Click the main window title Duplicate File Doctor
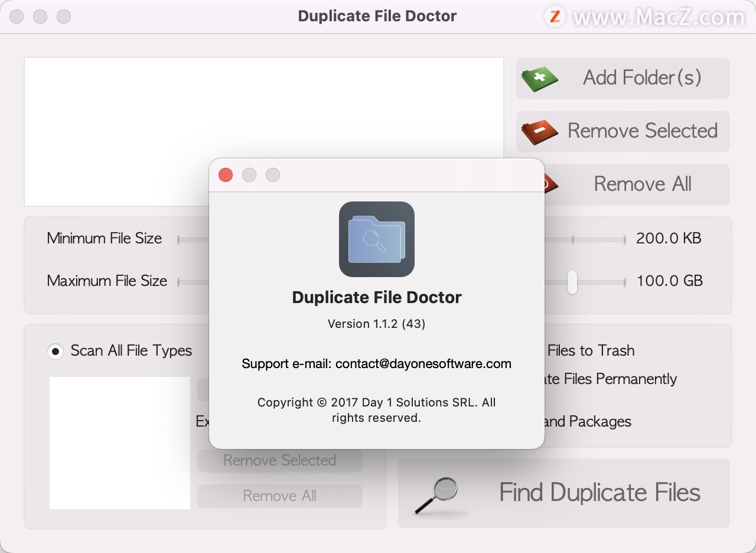The image size is (756, 553). pyautogui.click(x=377, y=16)
